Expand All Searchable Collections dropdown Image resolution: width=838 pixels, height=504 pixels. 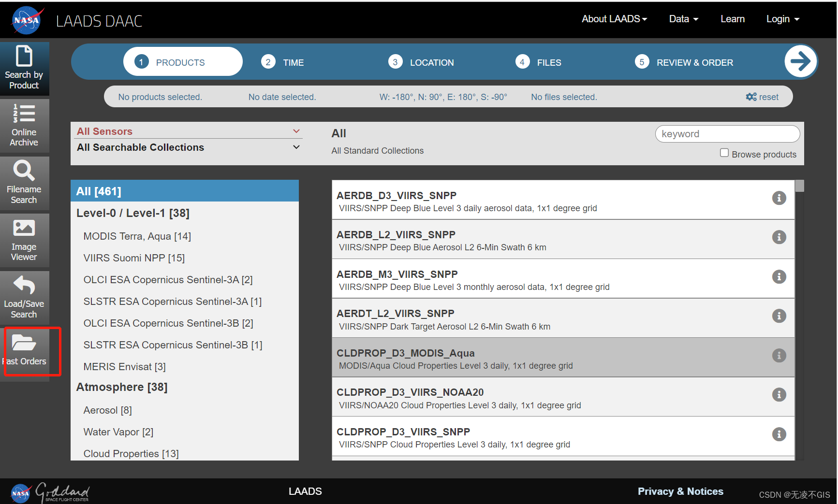tap(189, 147)
